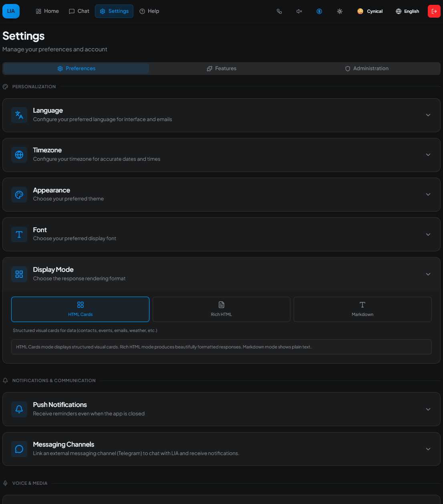
Task: Open the English language selector
Action: pos(407,11)
